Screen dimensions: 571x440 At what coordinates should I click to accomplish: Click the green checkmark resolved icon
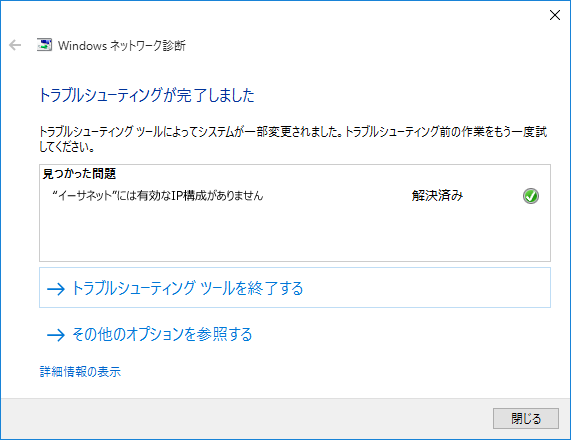pos(531,196)
